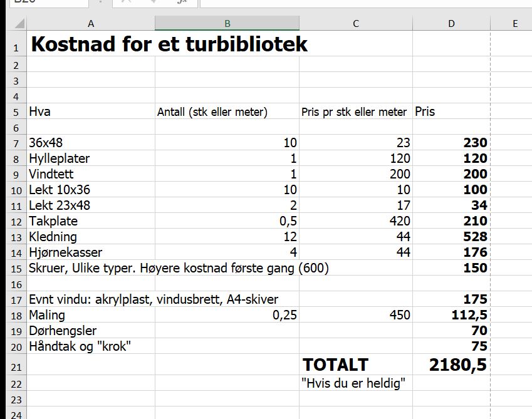Select the '36x48' cell
Viewport: 532px width, 419px height.
pyautogui.click(x=91, y=143)
